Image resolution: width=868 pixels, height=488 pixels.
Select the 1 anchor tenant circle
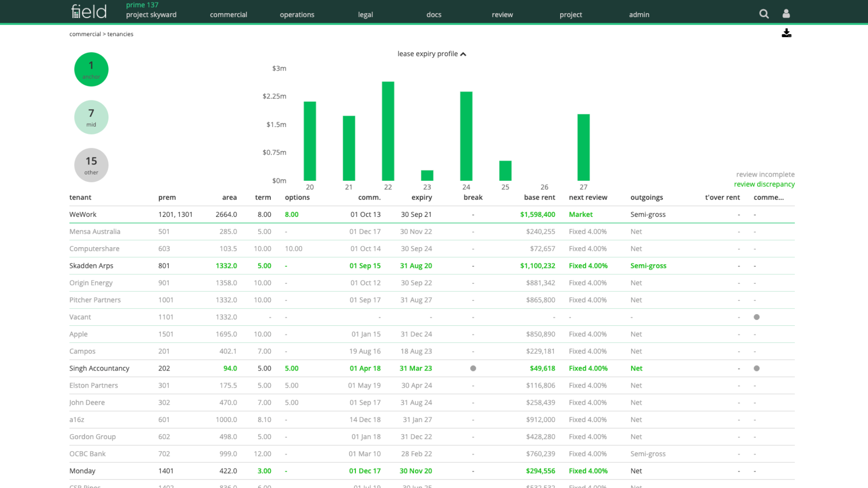pos(91,70)
